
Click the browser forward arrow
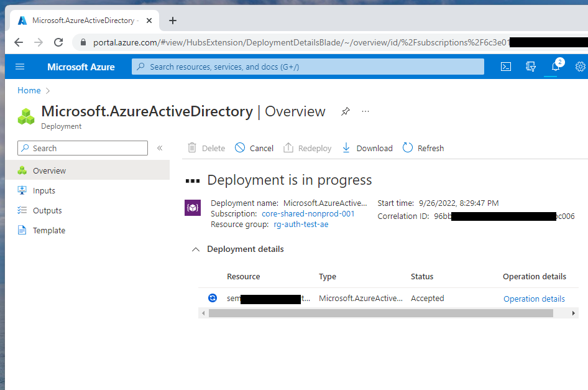[39, 42]
